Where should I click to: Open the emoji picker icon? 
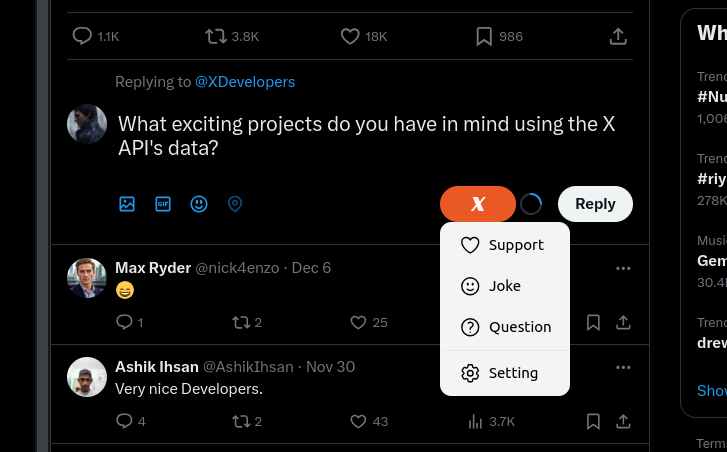click(199, 204)
